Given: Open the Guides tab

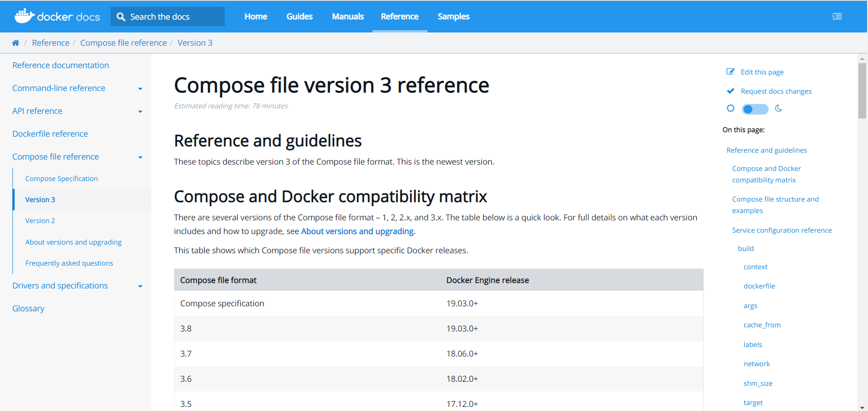Looking at the screenshot, I should pyautogui.click(x=299, y=16).
